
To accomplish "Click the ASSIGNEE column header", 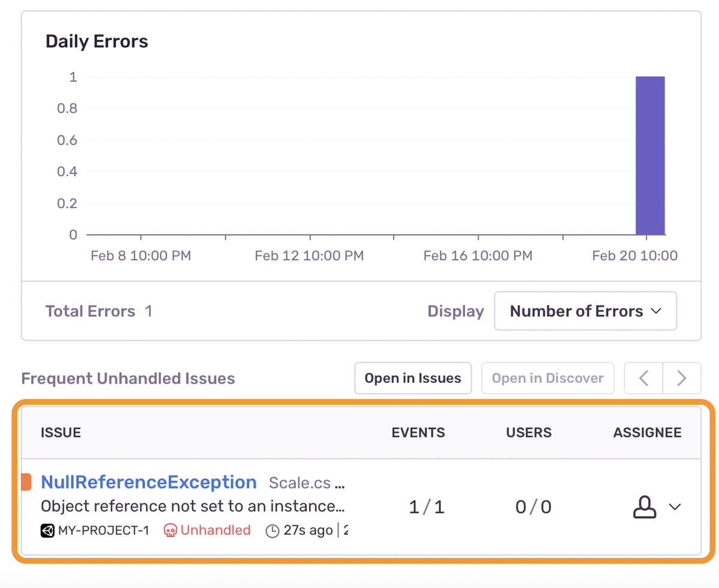I will pyautogui.click(x=648, y=433).
